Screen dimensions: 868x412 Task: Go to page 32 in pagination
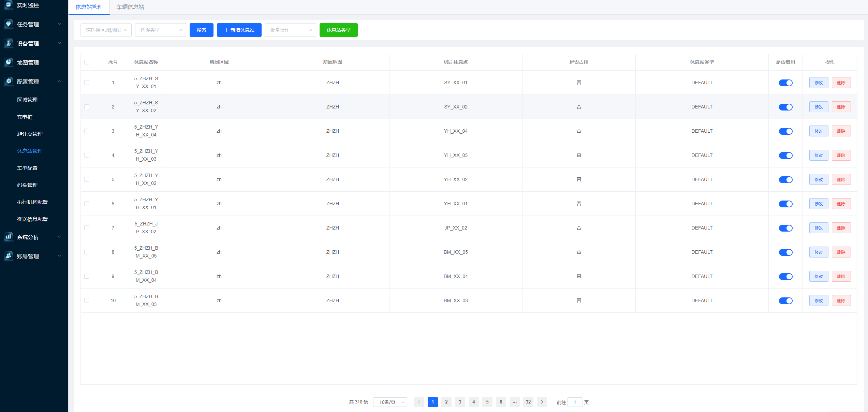click(x=528, y=402)
